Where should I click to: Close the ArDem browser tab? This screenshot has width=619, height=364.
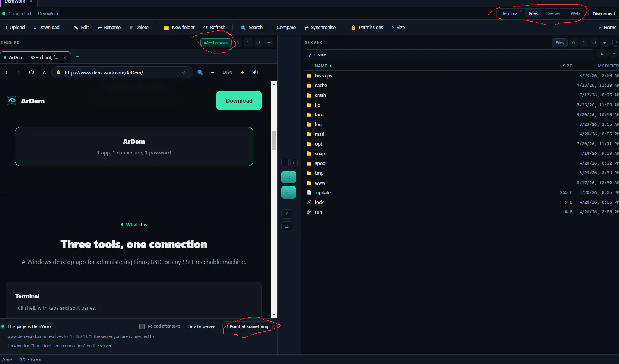coord(65,58)
